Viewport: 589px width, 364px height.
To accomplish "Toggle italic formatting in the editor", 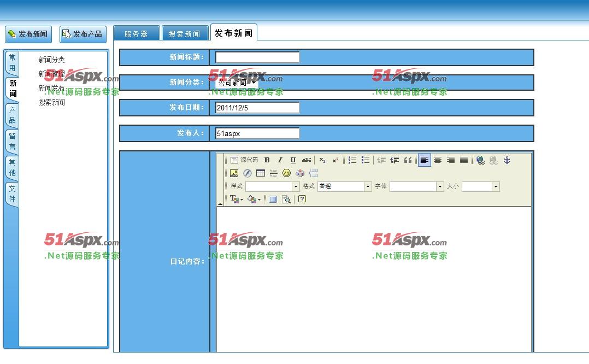I will click(x=280, y=160).
